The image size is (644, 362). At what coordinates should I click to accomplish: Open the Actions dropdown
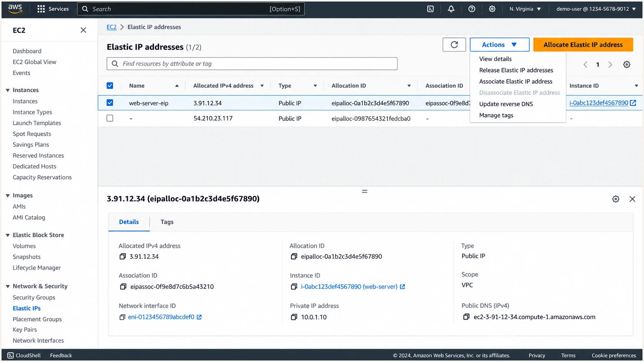pyautogui.click(x=499, y=45)
